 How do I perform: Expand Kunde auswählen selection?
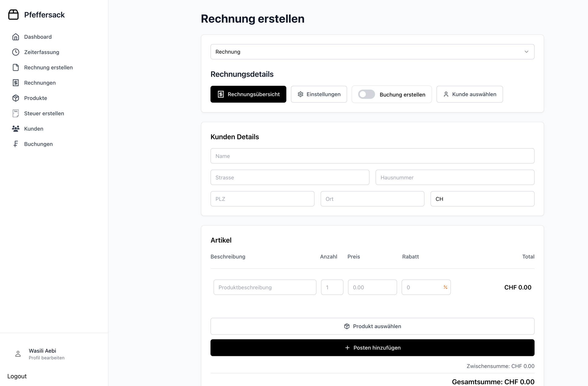(469, 94)
